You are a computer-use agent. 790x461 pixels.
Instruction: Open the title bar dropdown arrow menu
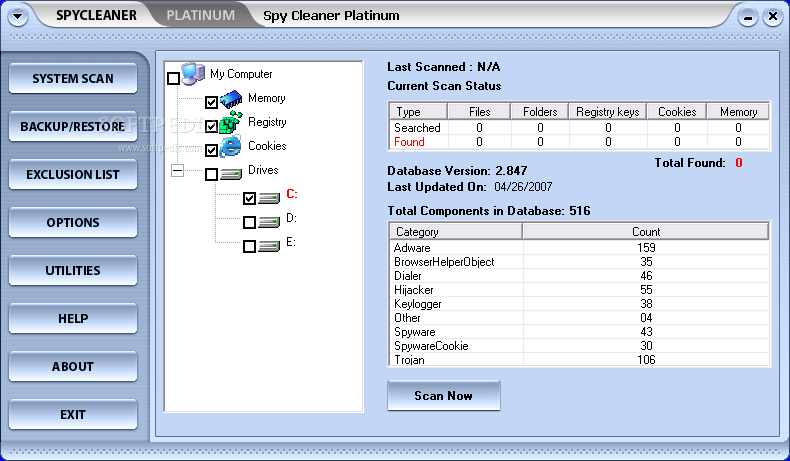click(x=18, y=16)
